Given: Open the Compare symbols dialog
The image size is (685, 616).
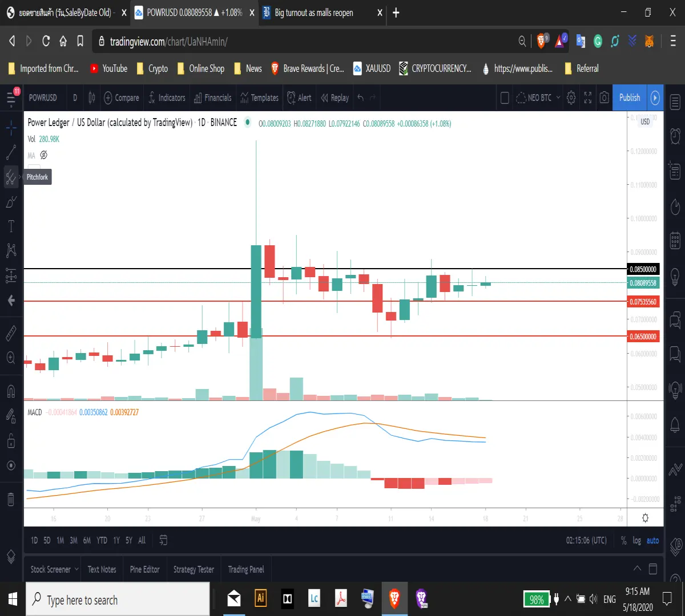Looking at the screenshot, I should pyautogui.click(x=122, y=98).
